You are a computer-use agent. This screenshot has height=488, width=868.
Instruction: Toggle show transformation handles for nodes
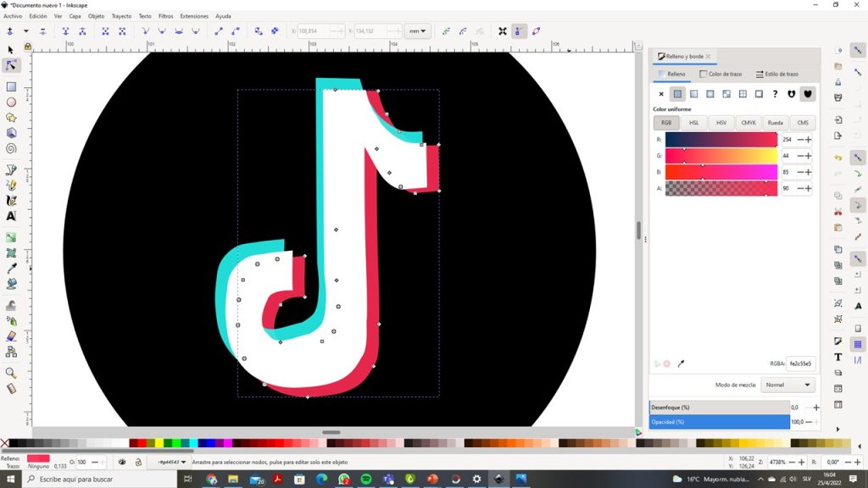[502, 31]
